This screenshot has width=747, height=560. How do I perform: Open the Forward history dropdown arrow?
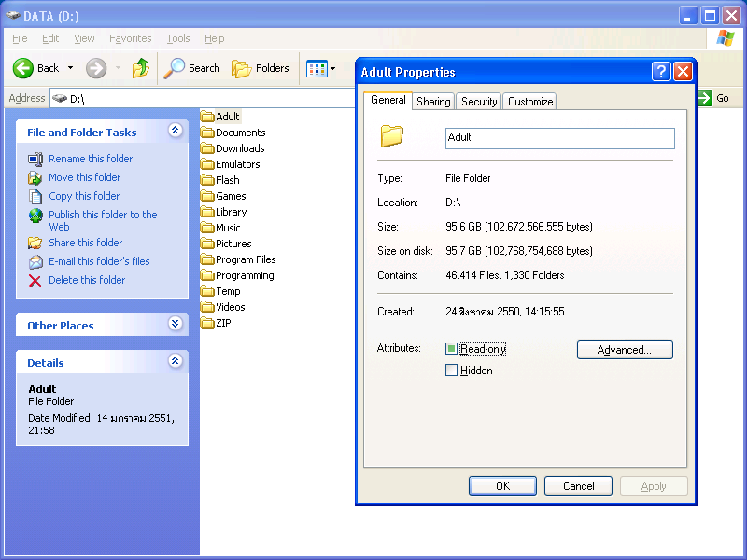pos(118,68)
